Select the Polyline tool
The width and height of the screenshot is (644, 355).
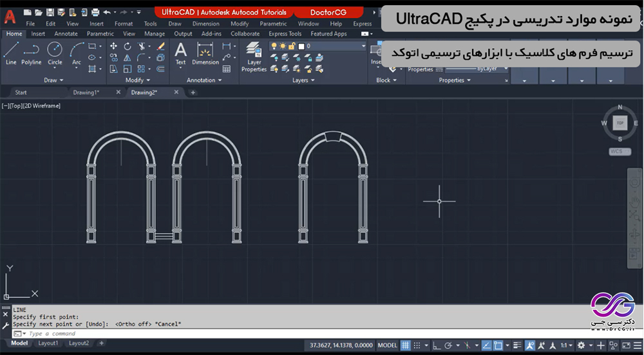coord(31,53)
